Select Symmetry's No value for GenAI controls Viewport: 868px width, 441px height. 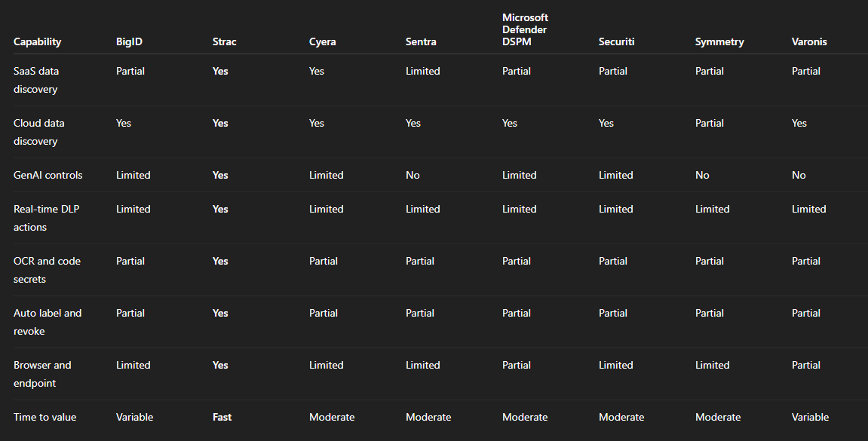click(702, 176)
